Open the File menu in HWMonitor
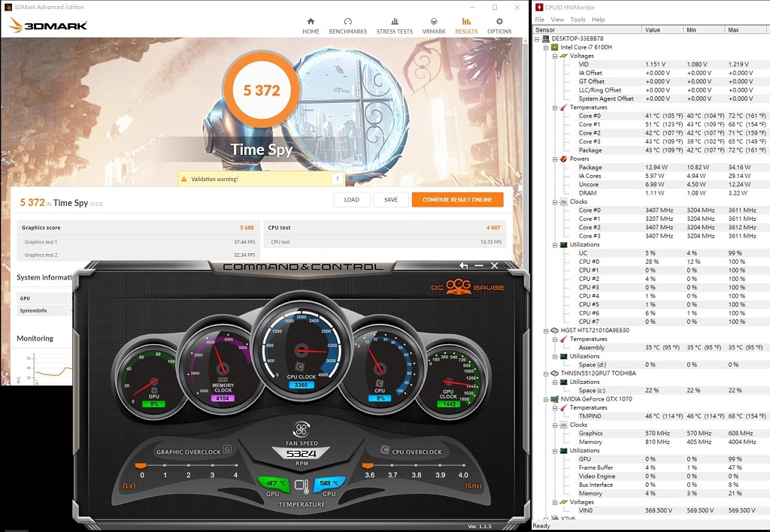Viewport: 770px width, 532px height. 539,20
